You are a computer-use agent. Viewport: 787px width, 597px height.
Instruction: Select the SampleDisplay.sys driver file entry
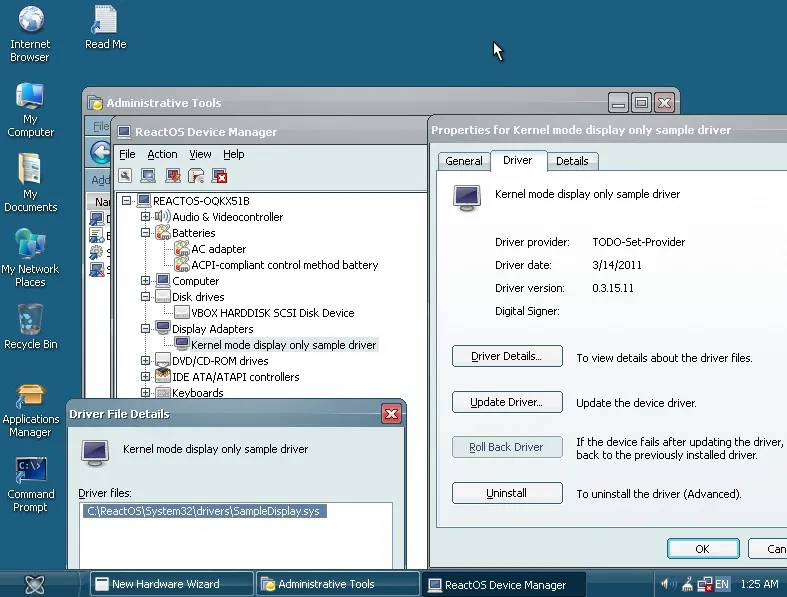207,511
